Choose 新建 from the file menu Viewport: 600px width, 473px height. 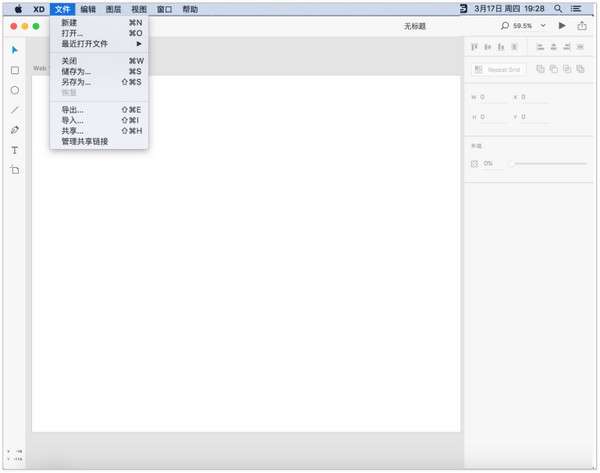click(x=99, y=23)
